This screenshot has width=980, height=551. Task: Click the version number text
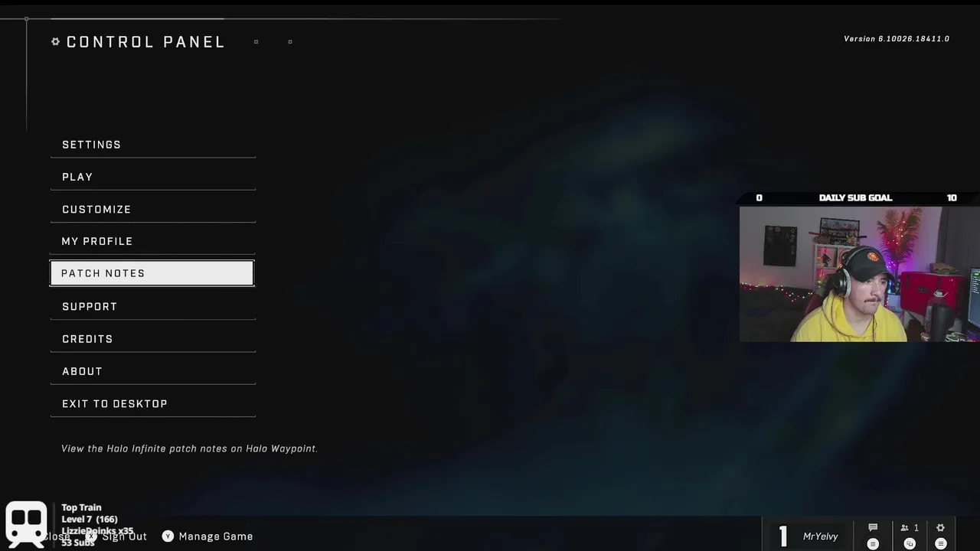click(897, 38)
